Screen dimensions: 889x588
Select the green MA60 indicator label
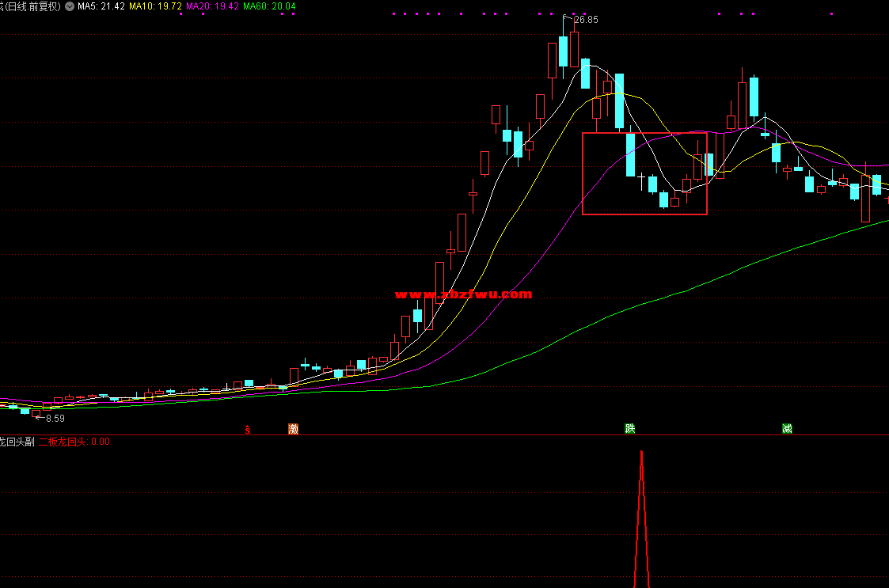269,6
